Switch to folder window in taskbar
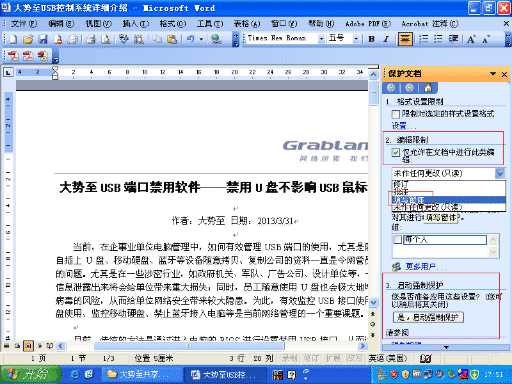This screenshot has height=384, width=512. point(141,375)
